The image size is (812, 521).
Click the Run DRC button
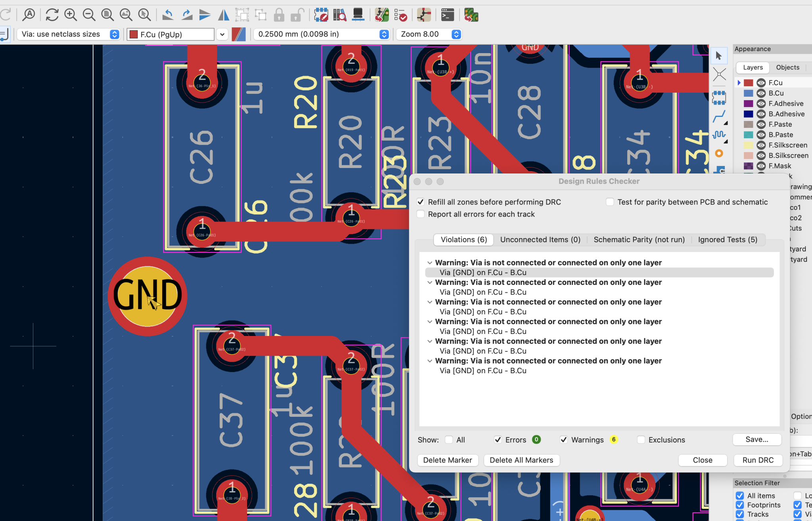pos(758,460)
